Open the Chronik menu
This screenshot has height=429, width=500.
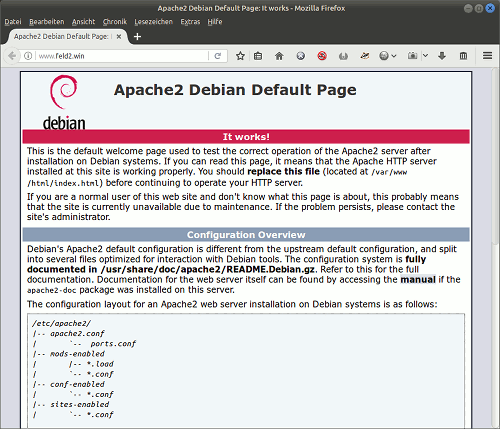[115, 22]
